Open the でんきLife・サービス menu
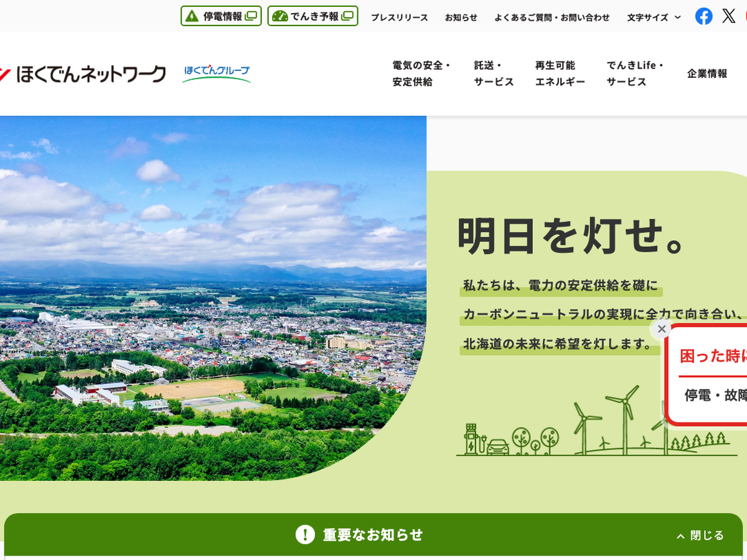Image resolution: width=747 pixels, height=560 pixels. [x=635, y=73]
